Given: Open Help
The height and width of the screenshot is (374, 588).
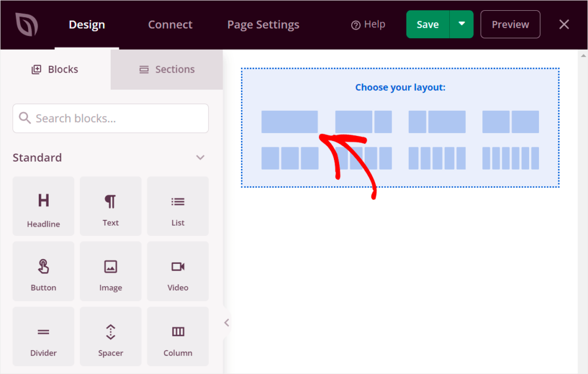Looking at the screenshot, I should pos(368,24).
